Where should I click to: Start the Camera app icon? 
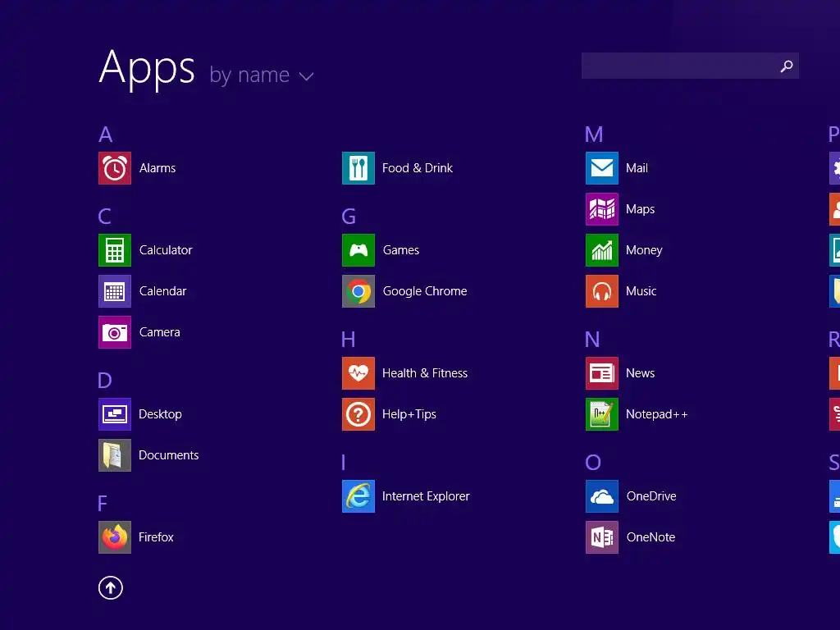pyautogui.click(x=115, y=332)
